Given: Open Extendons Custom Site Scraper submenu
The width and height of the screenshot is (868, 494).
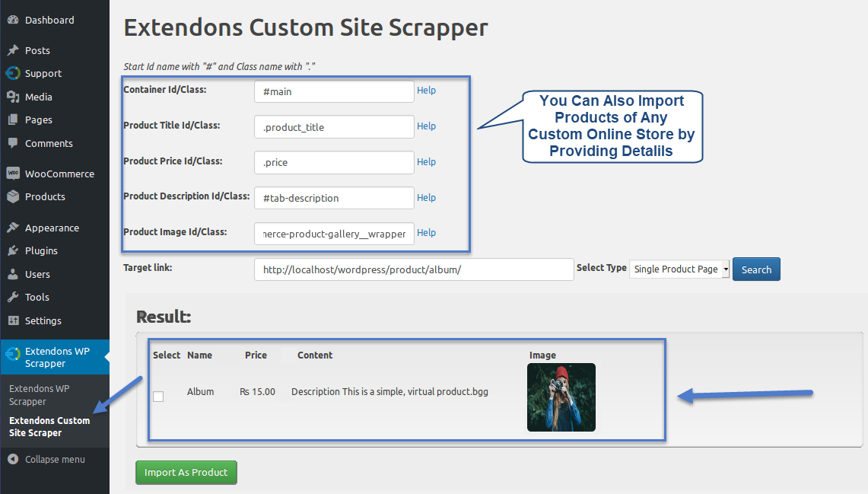Looking at the screenshot, I should 49,426.
